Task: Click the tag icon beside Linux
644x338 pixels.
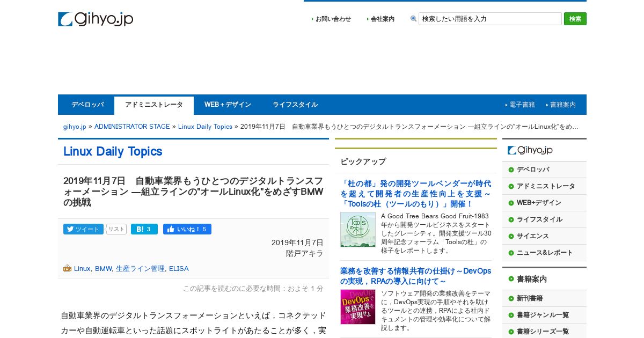Action: tap(67, 268)
